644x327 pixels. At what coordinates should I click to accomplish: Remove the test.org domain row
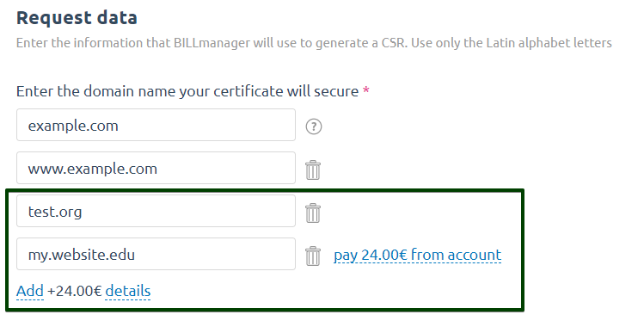pyautogui.click(x=313, y=213)
